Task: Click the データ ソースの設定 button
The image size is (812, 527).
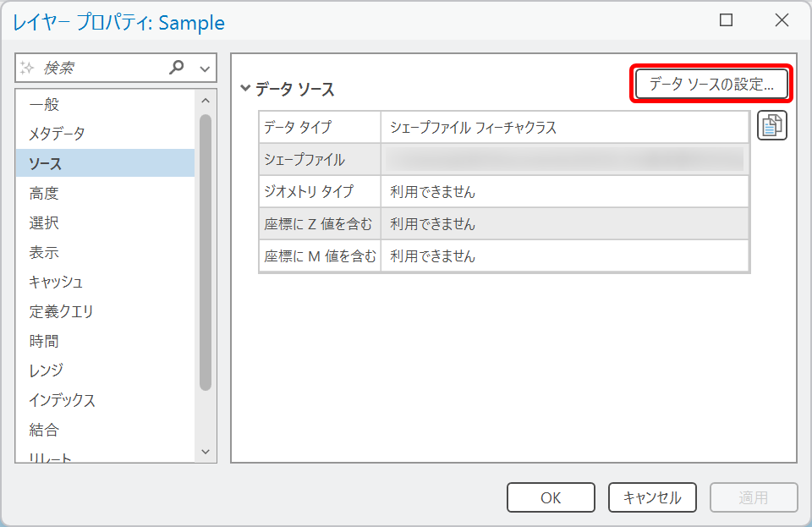Action: tap(711, 85)
